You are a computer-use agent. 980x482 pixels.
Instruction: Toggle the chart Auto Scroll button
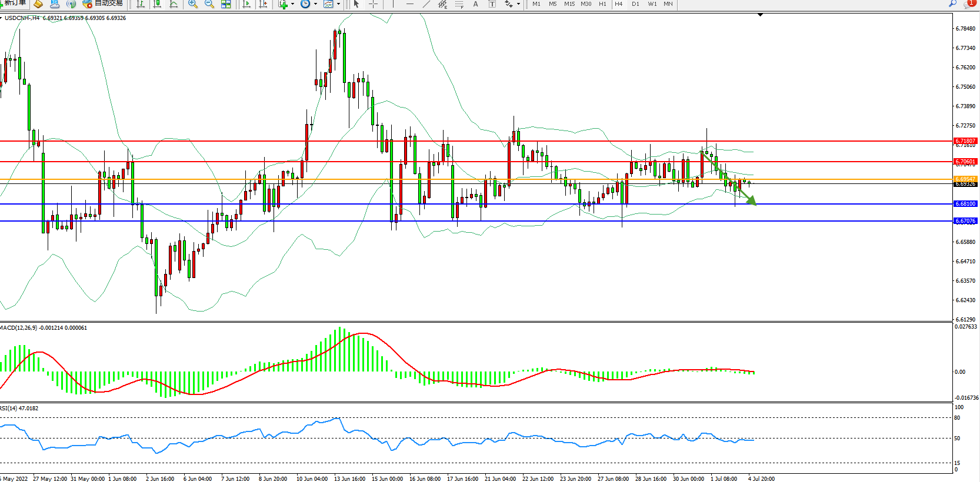tap(246, 4)
